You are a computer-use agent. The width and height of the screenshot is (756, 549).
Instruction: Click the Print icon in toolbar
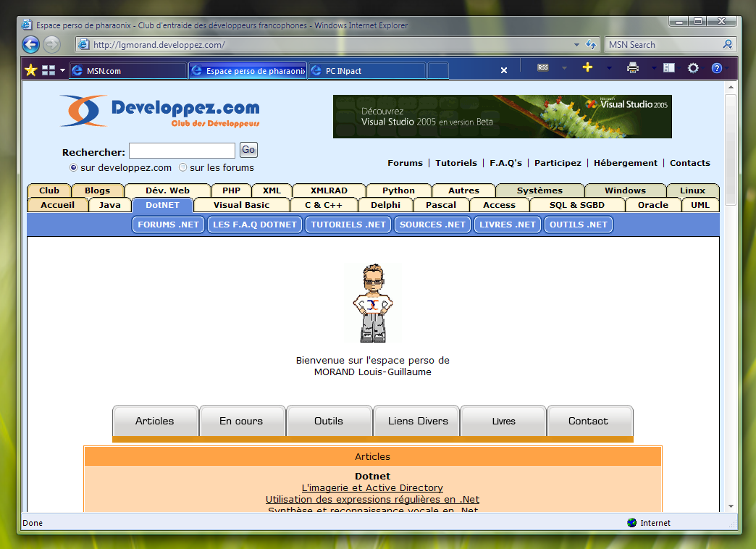point(633,68)
